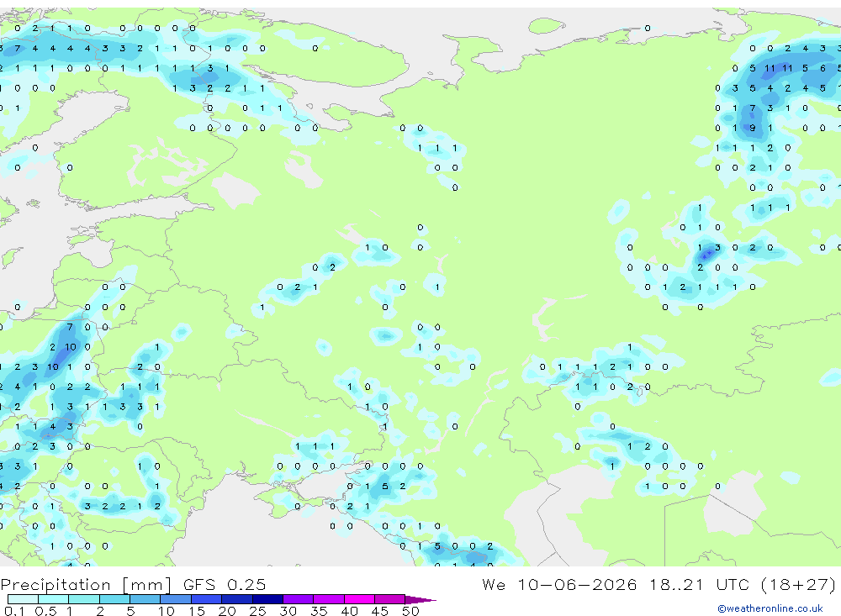Image resolution: width=841 pixels, height=616 pixels.
Task: Click the '18..21 UTC' time range text
Action: [x=700, y=585]
